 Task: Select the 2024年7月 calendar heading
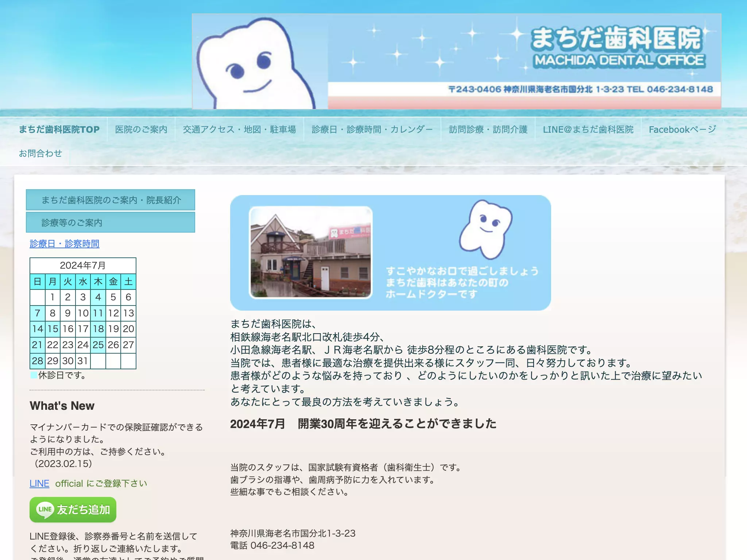83,265
